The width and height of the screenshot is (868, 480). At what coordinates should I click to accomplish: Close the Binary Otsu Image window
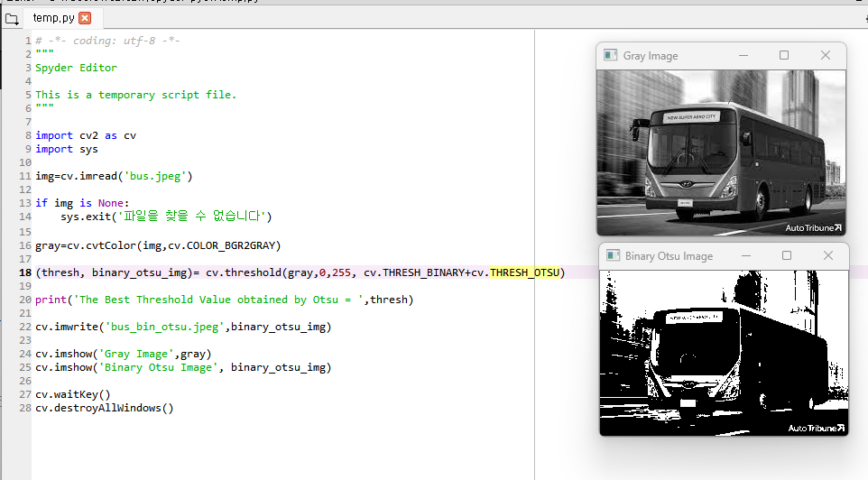pos(828,255)
